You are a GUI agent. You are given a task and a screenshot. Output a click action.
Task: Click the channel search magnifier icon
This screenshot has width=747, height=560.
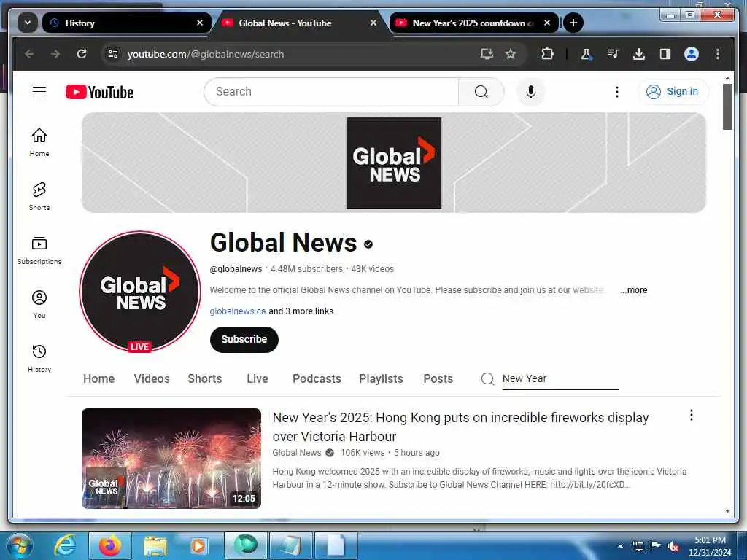pos(487,378)
